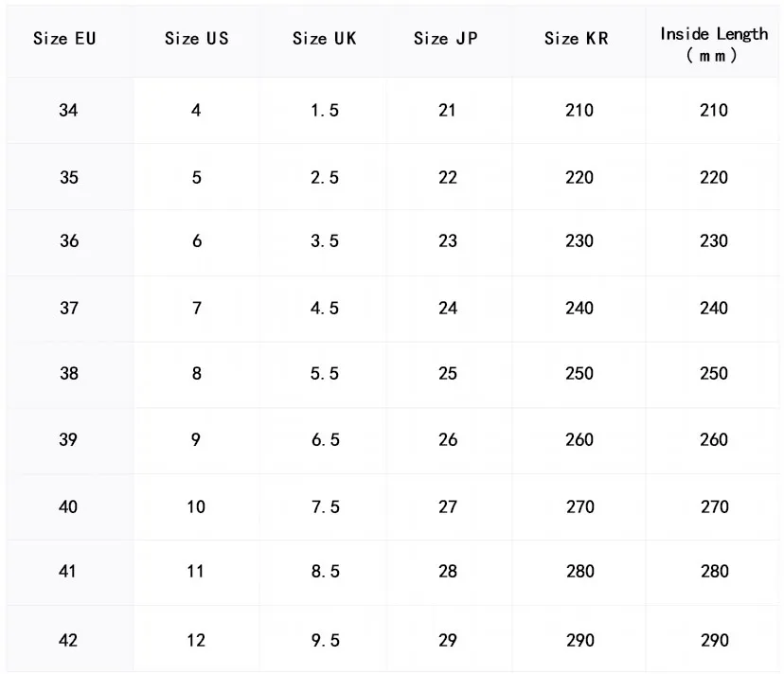Select EU size 34 cell

click(x=68, y=110)
